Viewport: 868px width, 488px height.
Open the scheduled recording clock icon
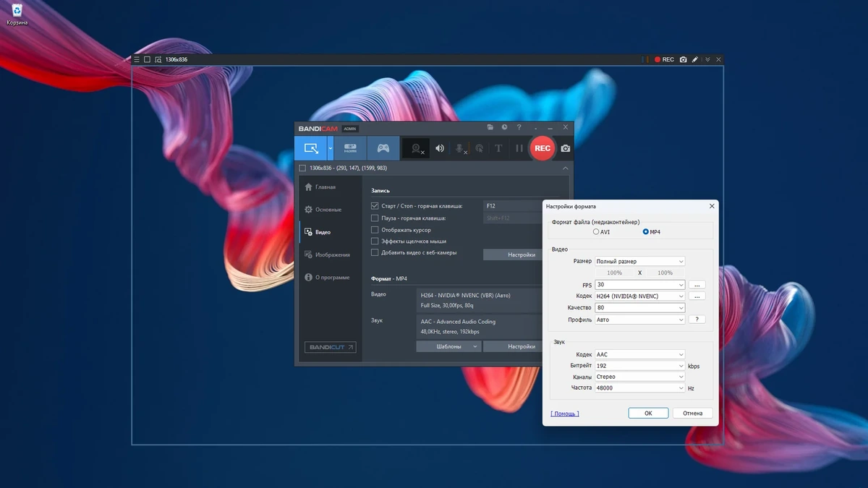504,127
